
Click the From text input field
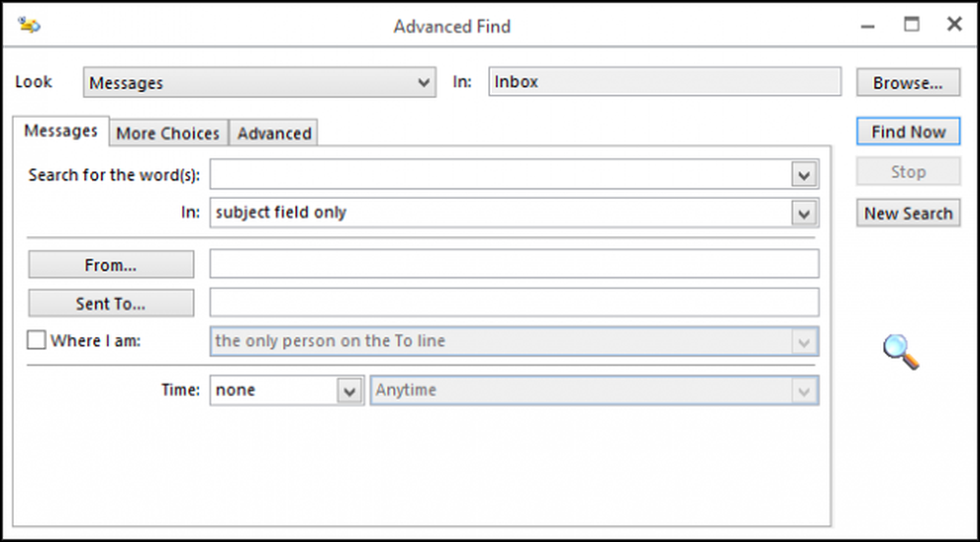tap(514, 264)
